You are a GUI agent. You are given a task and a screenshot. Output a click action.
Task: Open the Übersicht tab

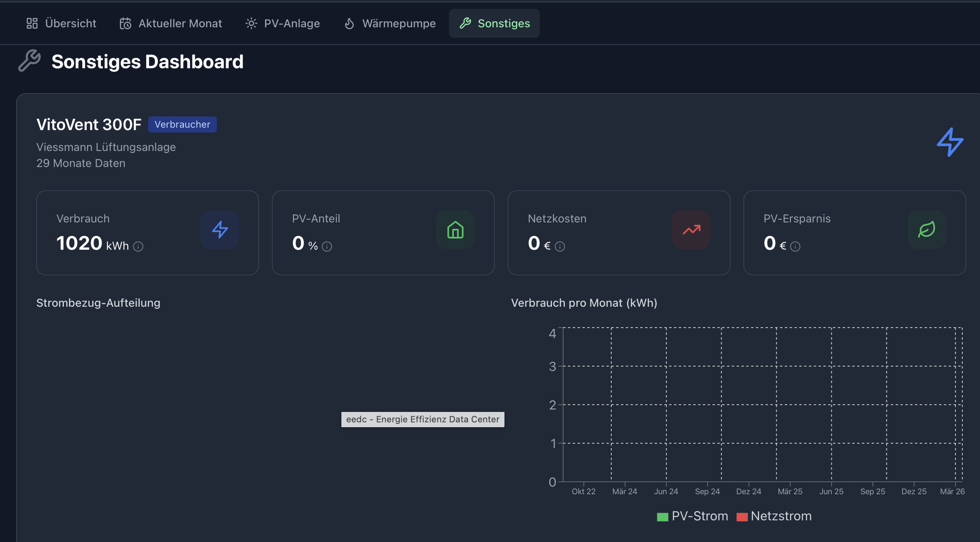61,23
